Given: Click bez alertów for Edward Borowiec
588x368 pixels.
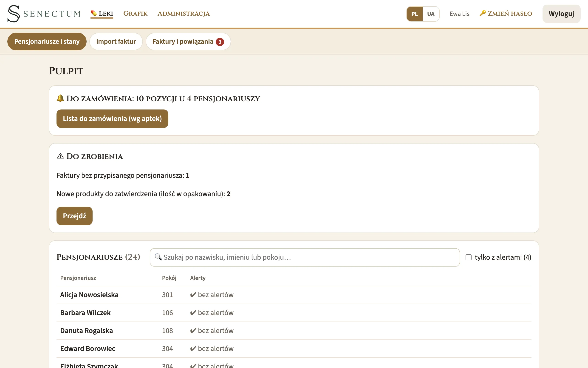Looking at the screenshot, I should pyautogui.click(x=212, y=349).
